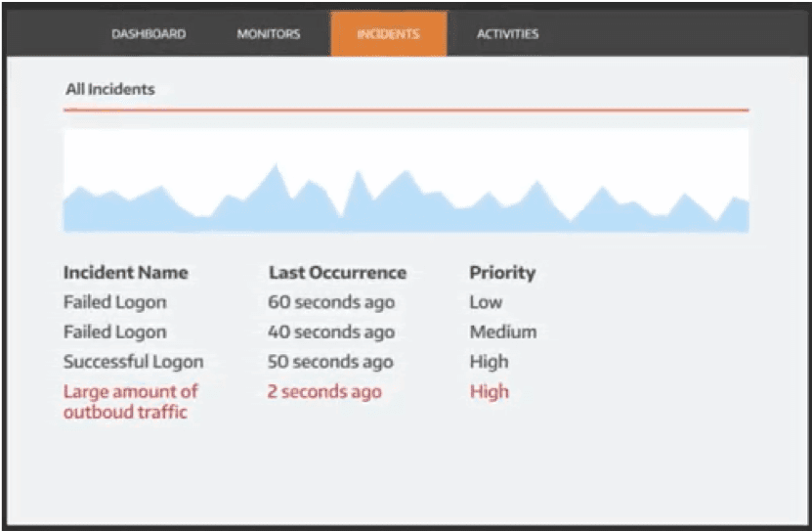Select the Low priority value
Screen dimensions: 812x531
(486, 302)
